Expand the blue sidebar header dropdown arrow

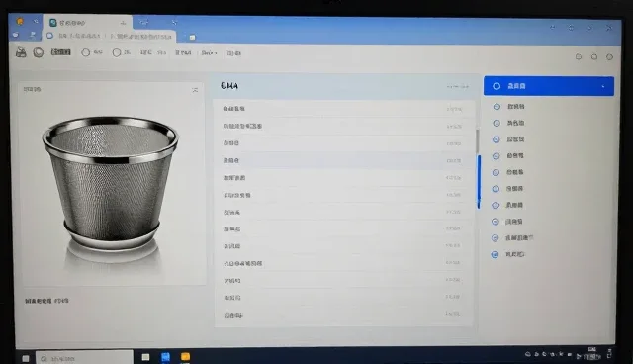point(603,86)
